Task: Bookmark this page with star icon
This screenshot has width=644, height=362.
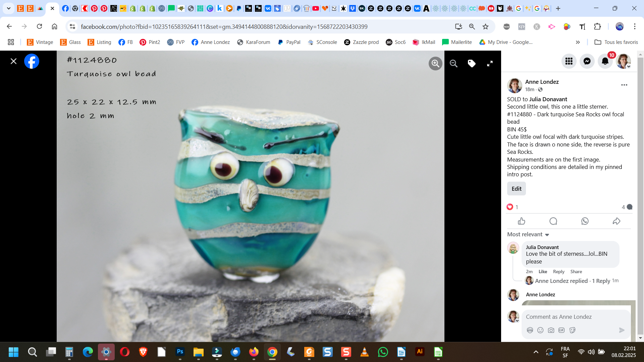Action: point(485,26)
